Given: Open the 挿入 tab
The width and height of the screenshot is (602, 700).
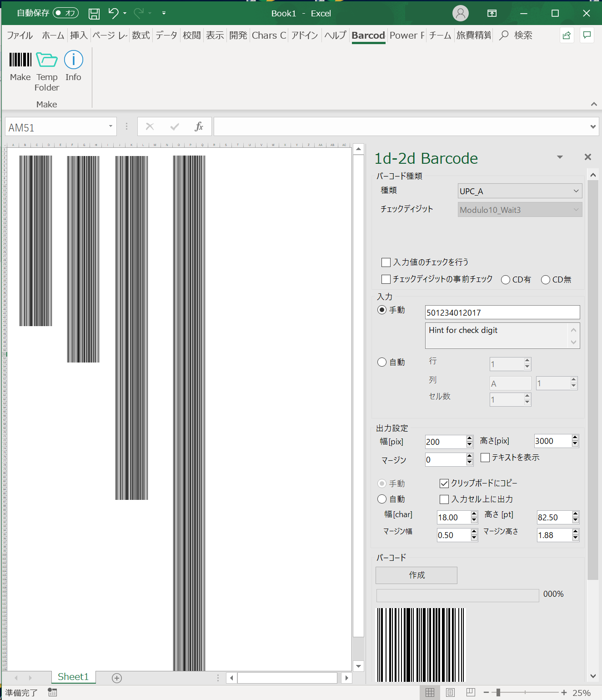Looking at the screenshot, I should coord(79,35).
